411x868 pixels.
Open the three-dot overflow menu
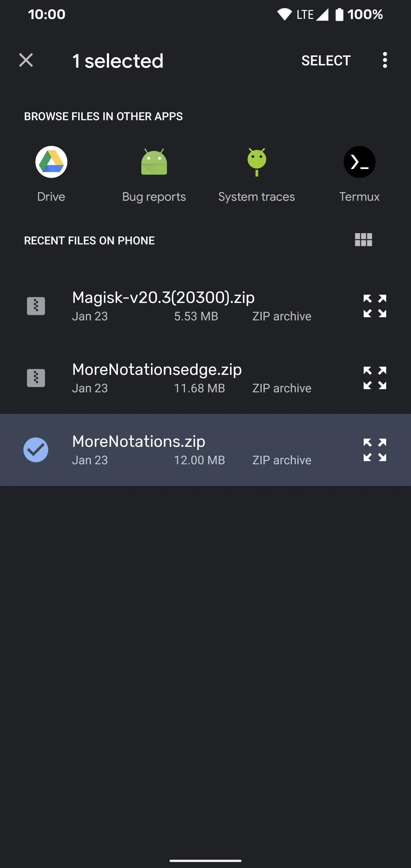point(385,60)
